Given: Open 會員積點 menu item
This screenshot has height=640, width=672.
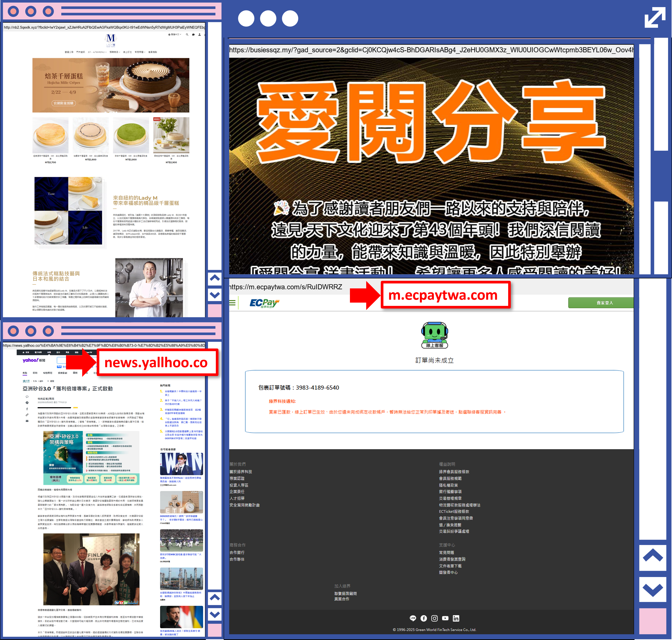Looking at the screenshot, I should point(153,52).
